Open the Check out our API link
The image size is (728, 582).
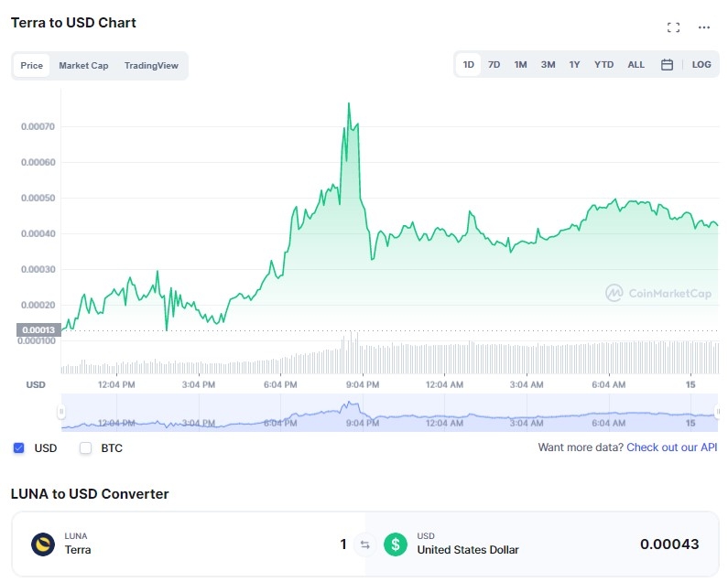(x=672, y=447)
